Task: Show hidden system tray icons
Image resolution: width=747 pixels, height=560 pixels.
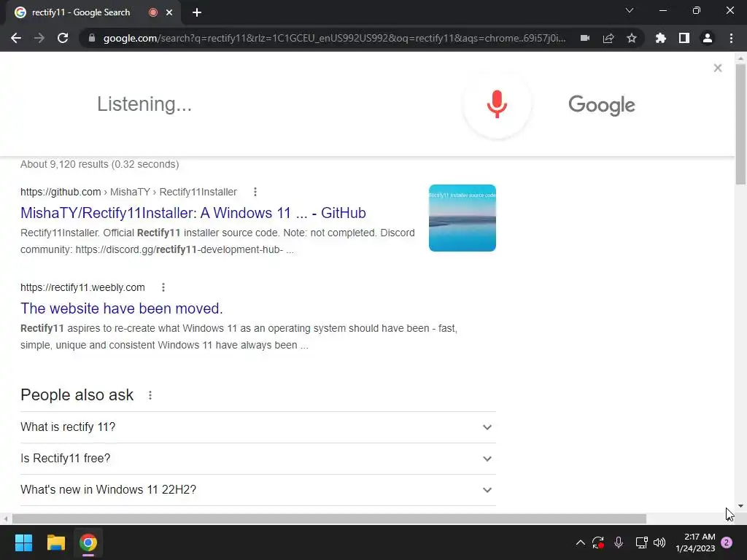Action: click(580, 542)
